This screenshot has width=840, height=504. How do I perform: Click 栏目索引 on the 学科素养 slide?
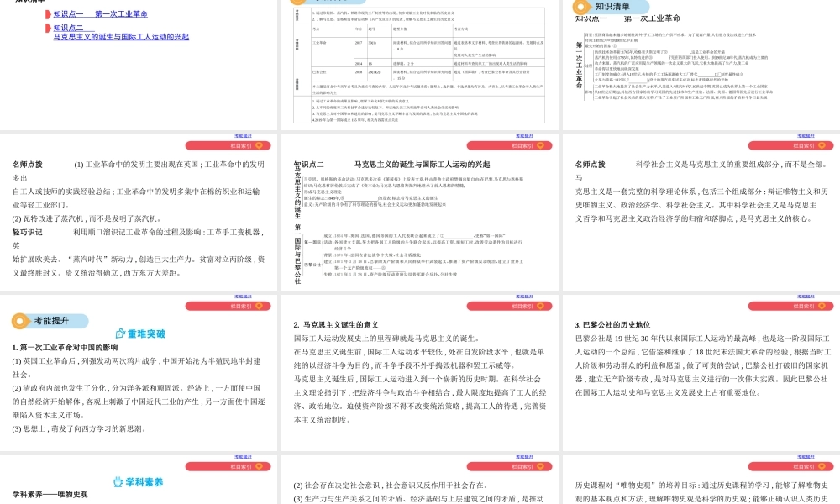[228, 467]
